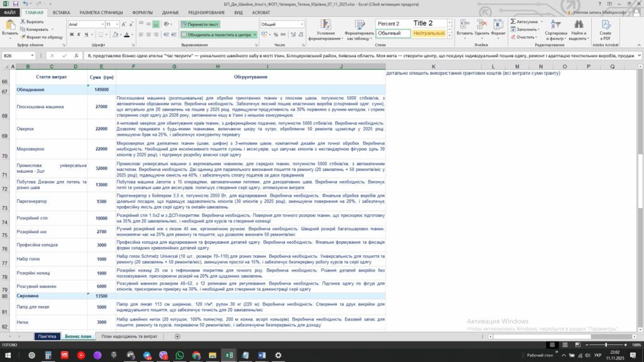Select the Нейтральный cell style

pos(429,33)
